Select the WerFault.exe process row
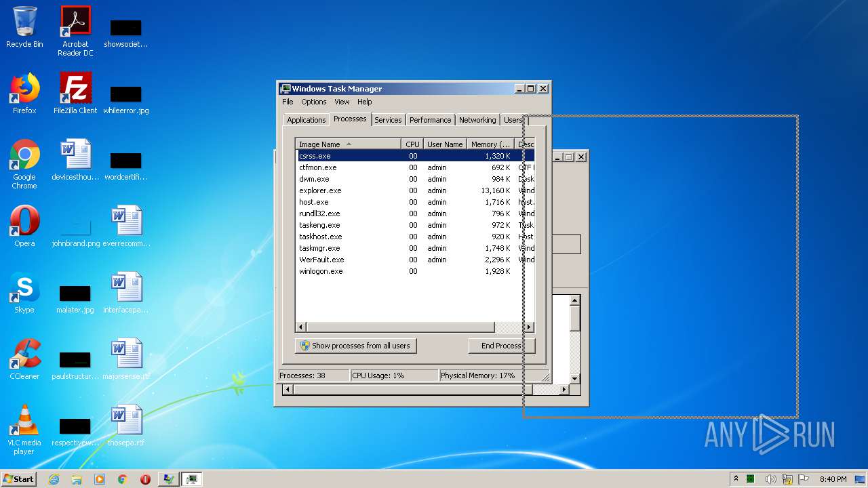 click(x=415, y=260)
